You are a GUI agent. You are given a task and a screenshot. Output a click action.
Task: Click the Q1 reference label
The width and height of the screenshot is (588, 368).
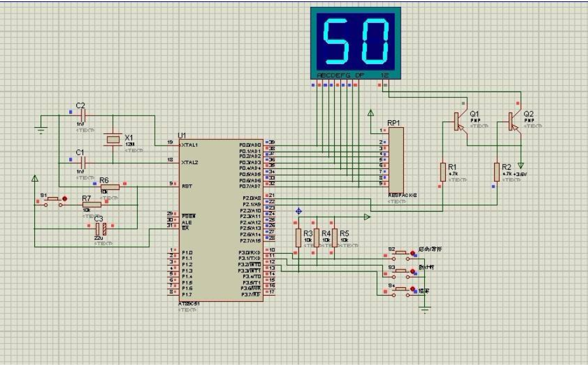coord(474,114)
